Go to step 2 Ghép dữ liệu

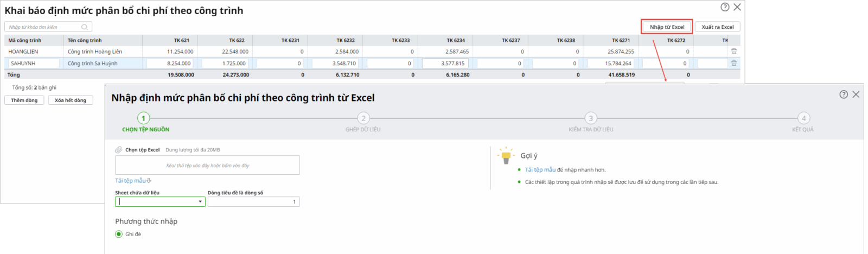click(x=363, y=118)
